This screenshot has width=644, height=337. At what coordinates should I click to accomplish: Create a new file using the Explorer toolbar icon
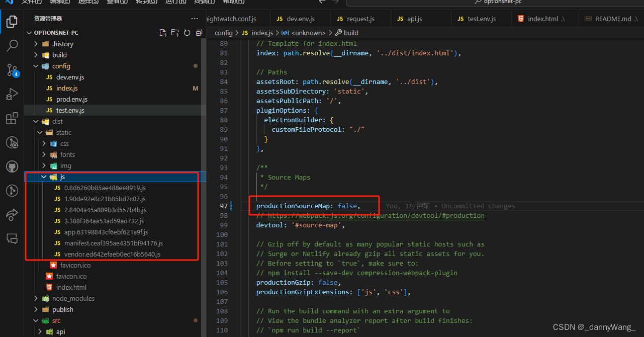click(163, 32)
